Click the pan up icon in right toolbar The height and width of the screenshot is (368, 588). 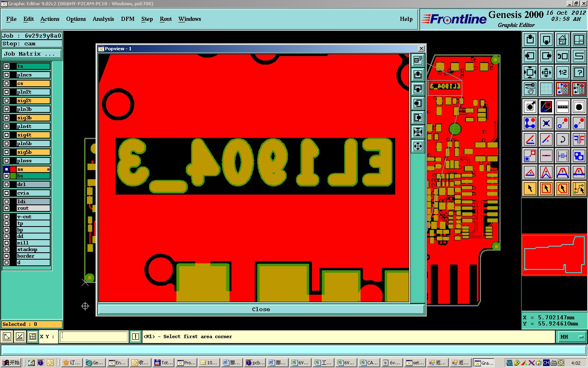click(530, 40)
